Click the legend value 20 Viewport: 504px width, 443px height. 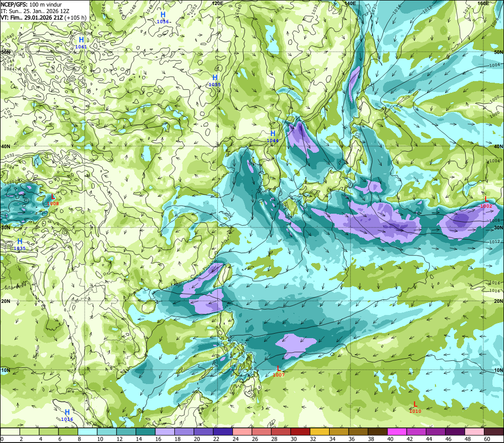[x=197, y=439]
